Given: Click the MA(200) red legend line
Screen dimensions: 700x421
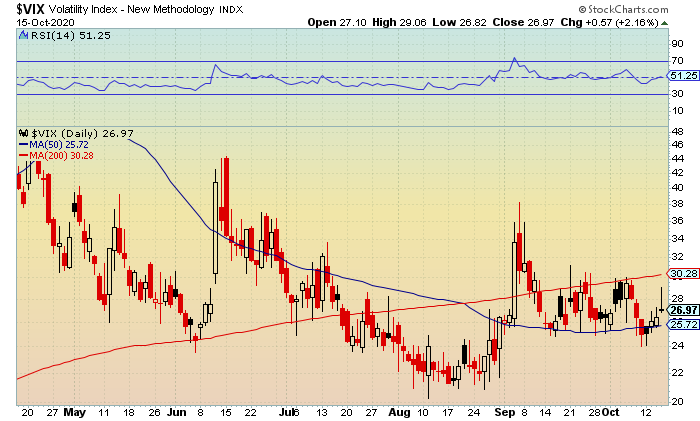Looking at the screenshot, I should point(24,155).
